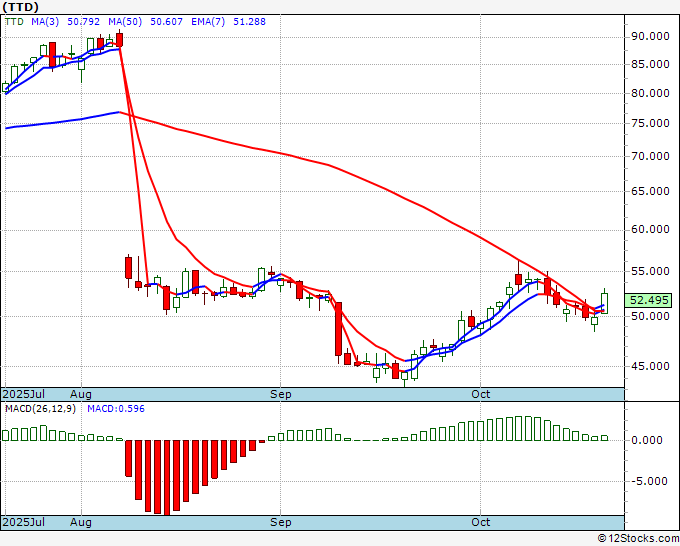The image size is (680, 546).
Task: Click the last green candlestick near 52.495
Action: coord(604,303)
